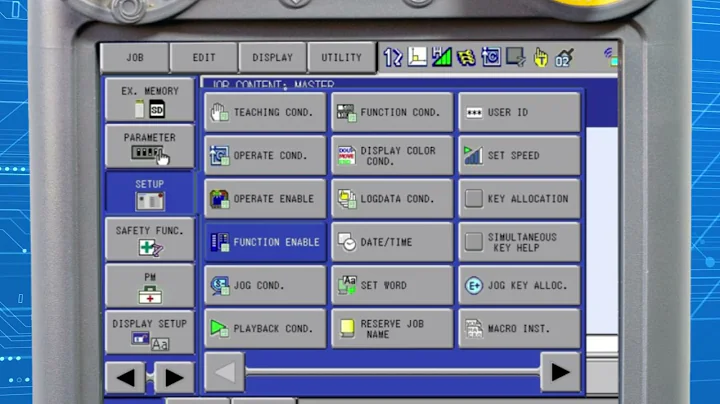Open the DATE/TIME setting
The image size is (720, 404).
click(x=392, y=242)
